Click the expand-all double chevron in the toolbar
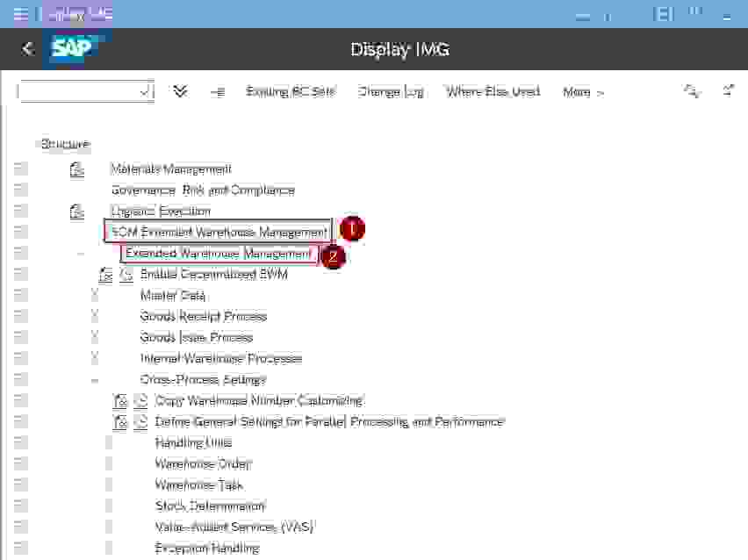 (x=179, y=91)
